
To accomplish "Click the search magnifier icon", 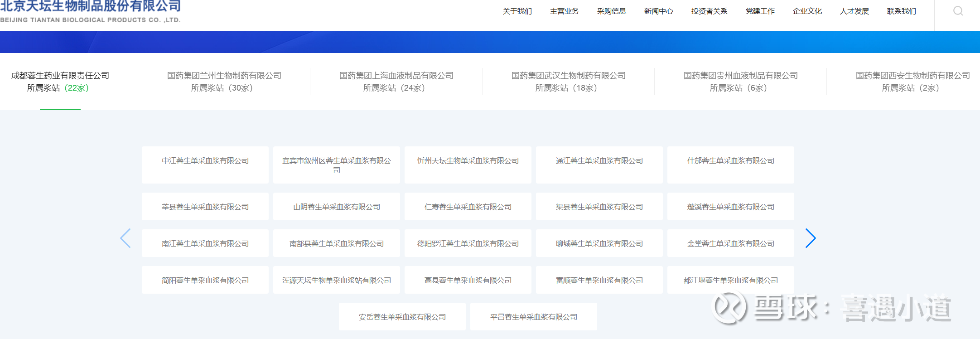I will 958,11.
